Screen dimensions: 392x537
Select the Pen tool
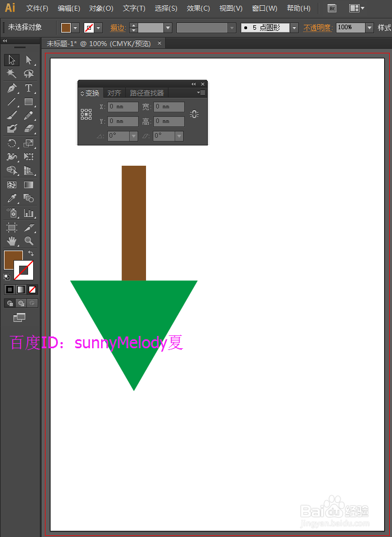tap(12, 88)
